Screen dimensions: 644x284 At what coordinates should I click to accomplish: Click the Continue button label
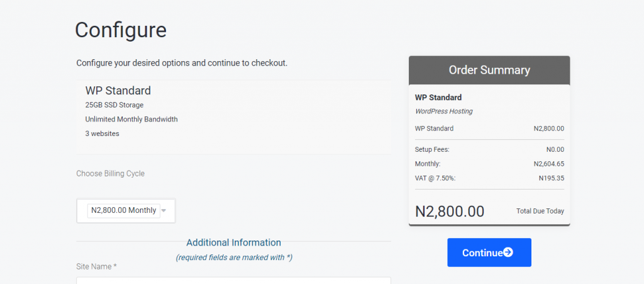pyautogui.click(x=482, y=253)
